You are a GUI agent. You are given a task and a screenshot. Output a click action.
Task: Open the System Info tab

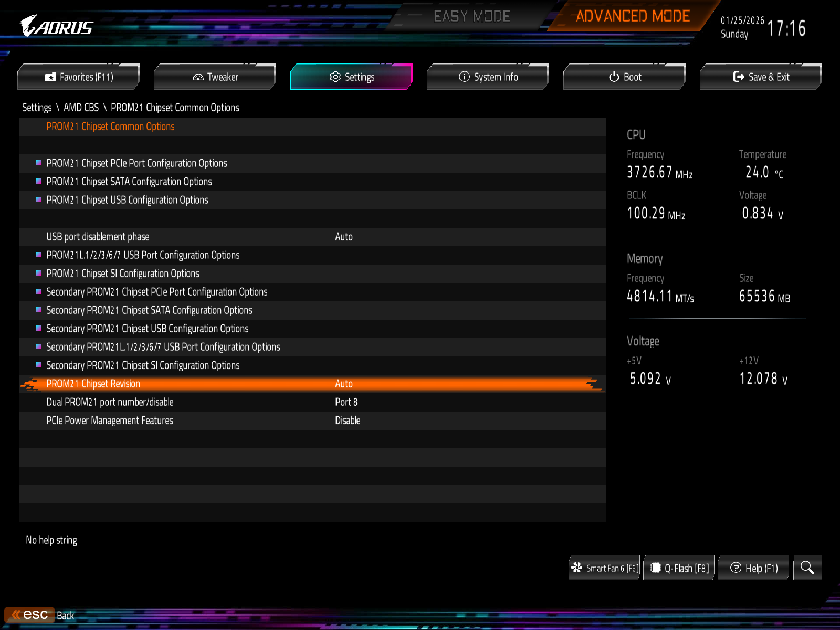point(488,77)
